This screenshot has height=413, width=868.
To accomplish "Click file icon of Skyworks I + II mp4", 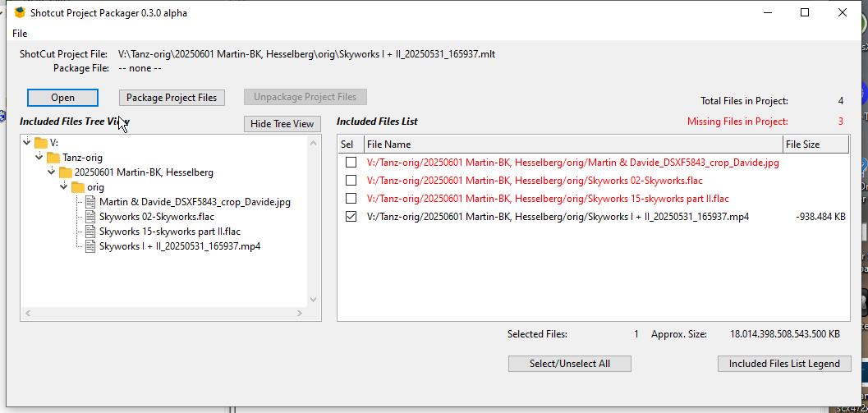I will (91, 246).
